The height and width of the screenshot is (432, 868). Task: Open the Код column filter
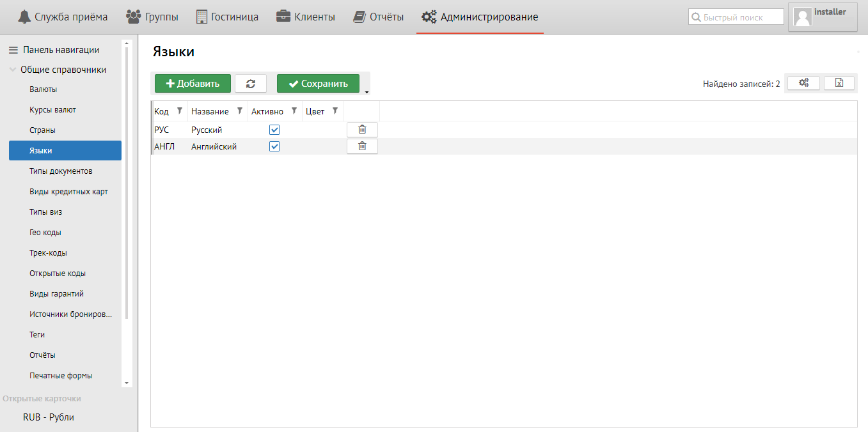[x=180, y=111]
